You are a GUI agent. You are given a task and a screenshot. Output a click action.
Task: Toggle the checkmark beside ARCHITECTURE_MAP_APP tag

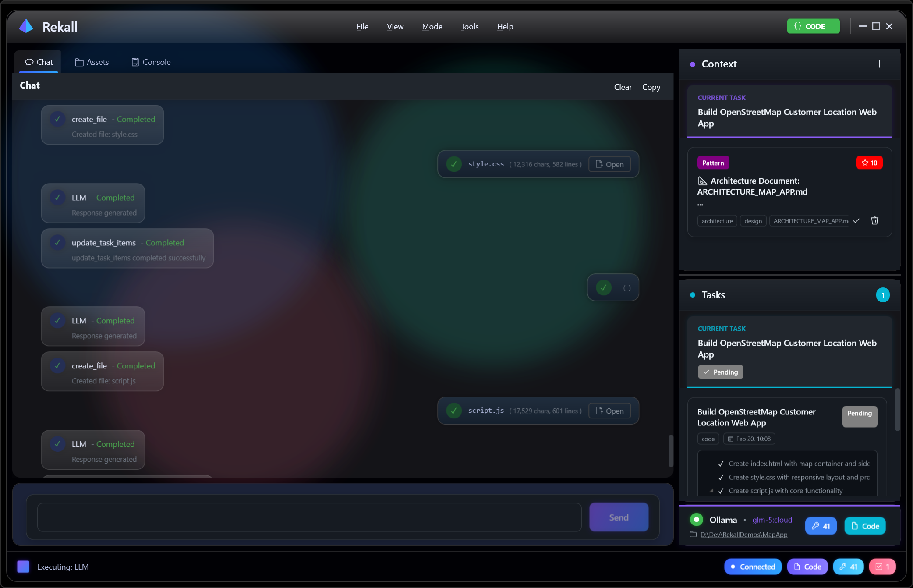[856, 220]
